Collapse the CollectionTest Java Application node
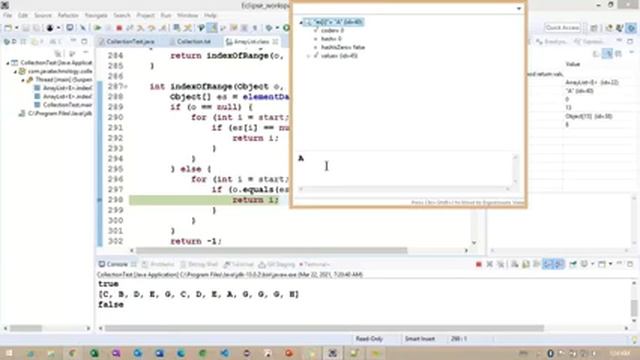Image resolution: width=640 pixels, height=360 pixels. pos(7,63)
